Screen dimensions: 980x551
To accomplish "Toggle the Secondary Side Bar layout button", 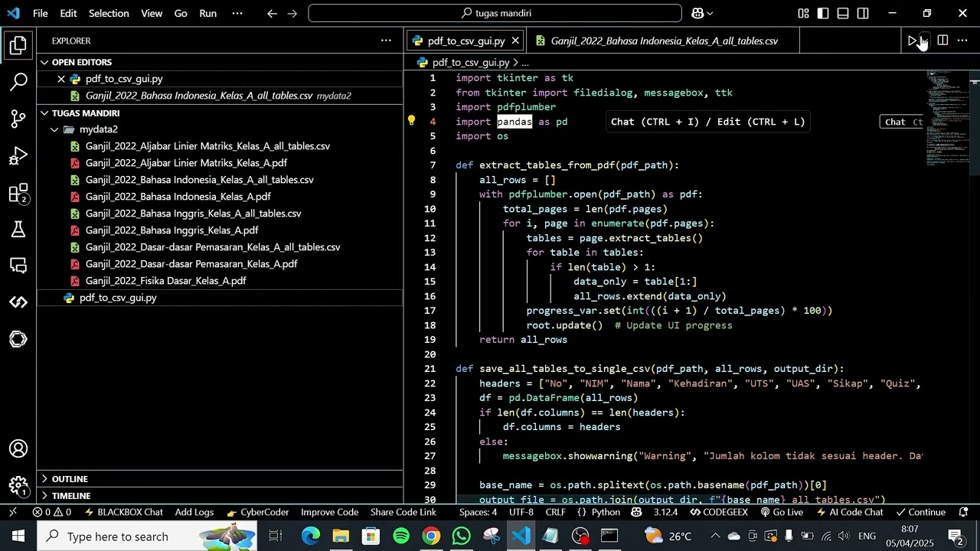I will tap(863, 13).
